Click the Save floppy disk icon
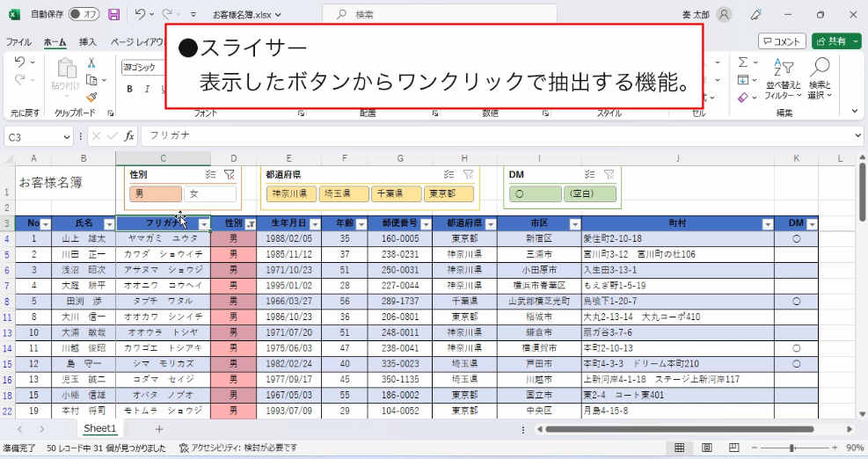This screenshot has width=868, height=459. pos(114,14)
